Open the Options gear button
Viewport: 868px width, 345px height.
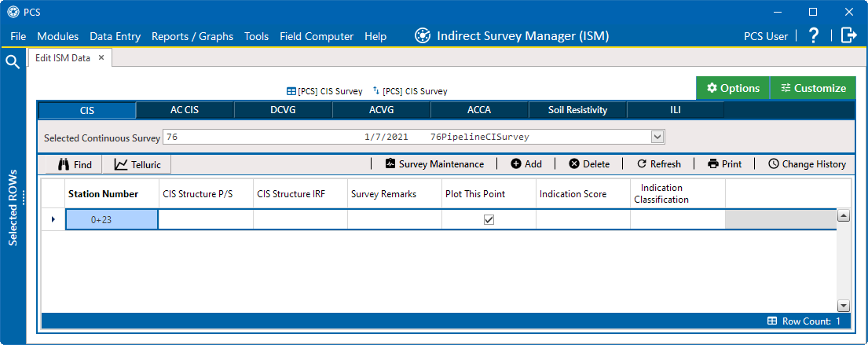coord(732,88)
